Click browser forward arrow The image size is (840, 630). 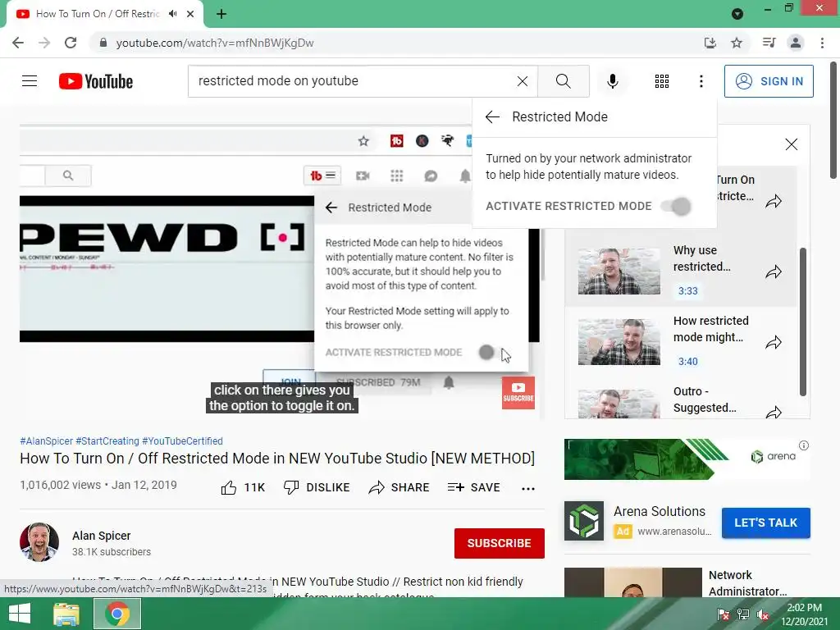(44, 43)
